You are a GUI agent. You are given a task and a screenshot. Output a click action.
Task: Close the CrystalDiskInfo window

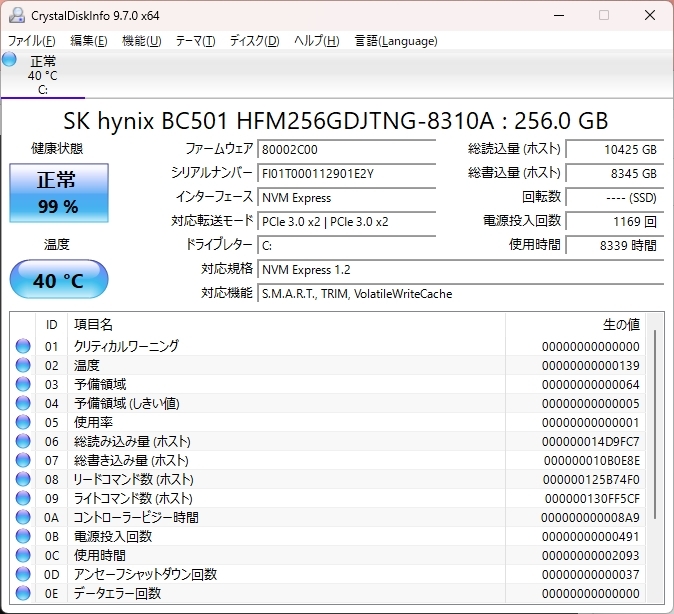pyautogui.click(x=650, y=15)
